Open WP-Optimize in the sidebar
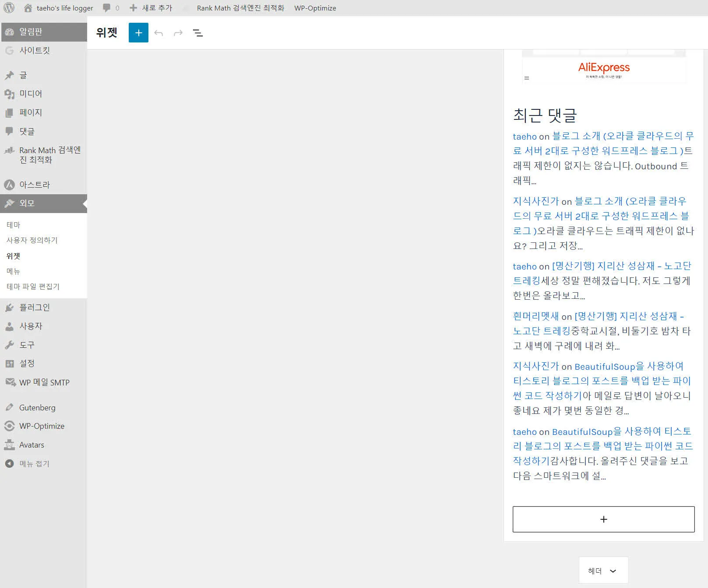 42,426
